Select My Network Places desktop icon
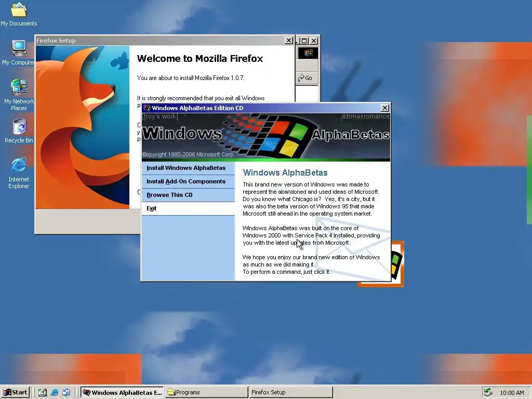Screen dimensions: 532x399 pyautogui.click(x=19, y=95)
